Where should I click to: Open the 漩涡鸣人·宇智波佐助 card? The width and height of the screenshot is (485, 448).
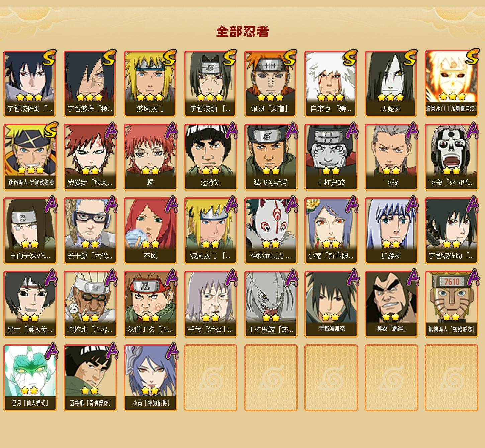[x=30, y=157]
